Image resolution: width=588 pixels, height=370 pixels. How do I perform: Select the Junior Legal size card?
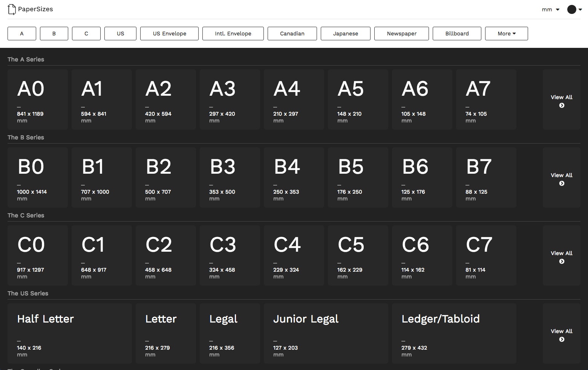(326, 333)
